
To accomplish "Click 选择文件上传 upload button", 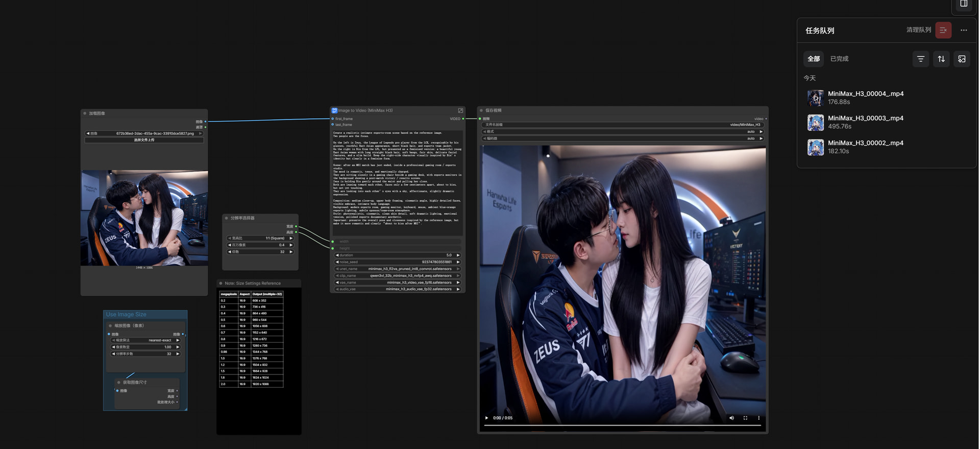I will pos(144,140).
